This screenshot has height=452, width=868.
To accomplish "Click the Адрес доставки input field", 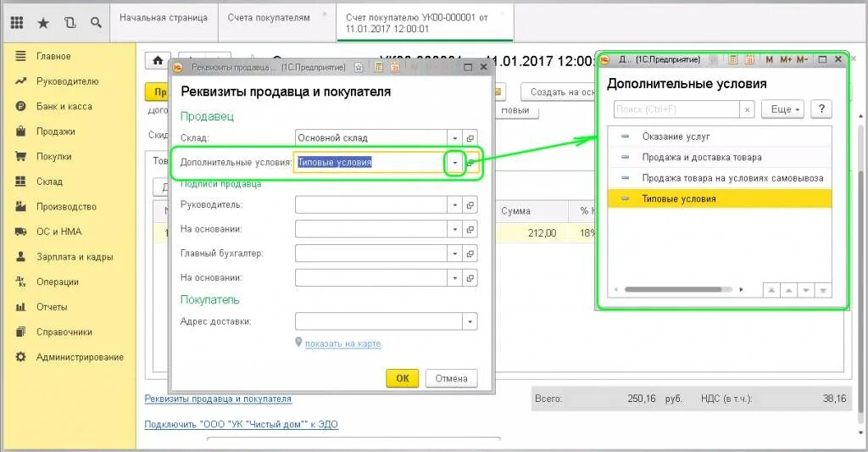I will [379, 321].
